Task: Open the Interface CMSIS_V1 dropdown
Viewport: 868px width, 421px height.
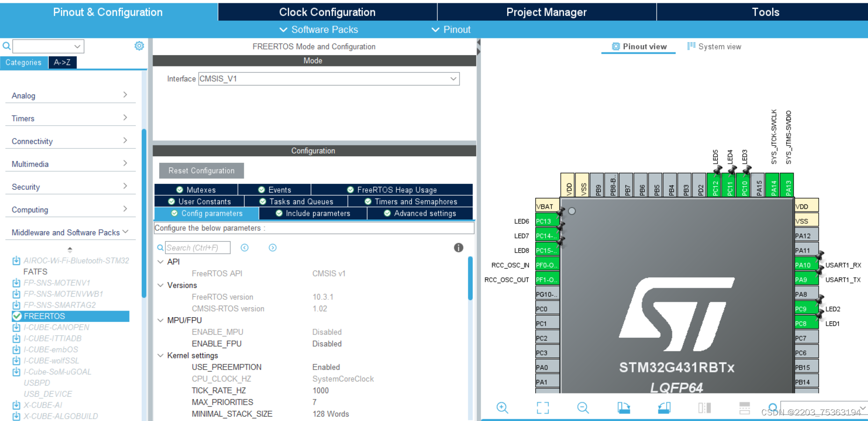Action: tap(329, 79)
